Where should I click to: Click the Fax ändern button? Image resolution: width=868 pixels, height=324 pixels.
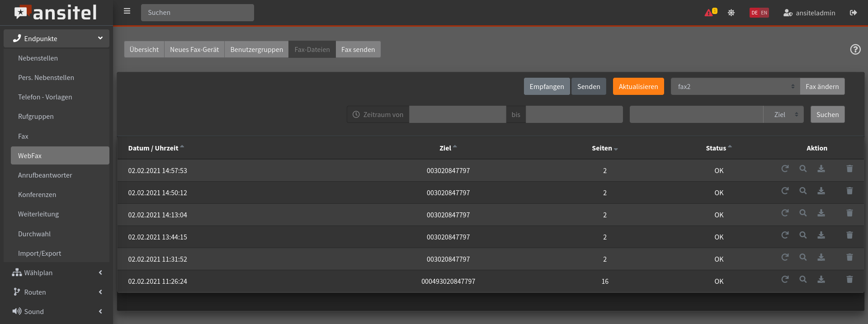tap(822, 87)
